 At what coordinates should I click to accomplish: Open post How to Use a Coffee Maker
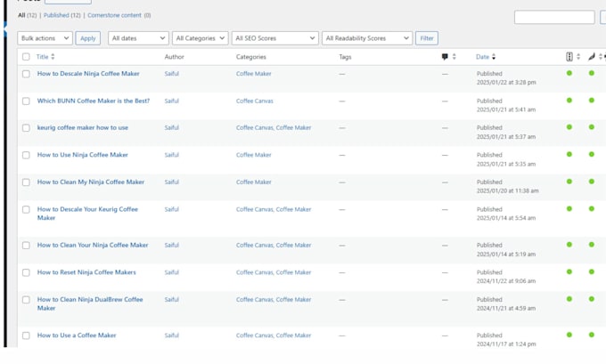click(x=77, y=335)
